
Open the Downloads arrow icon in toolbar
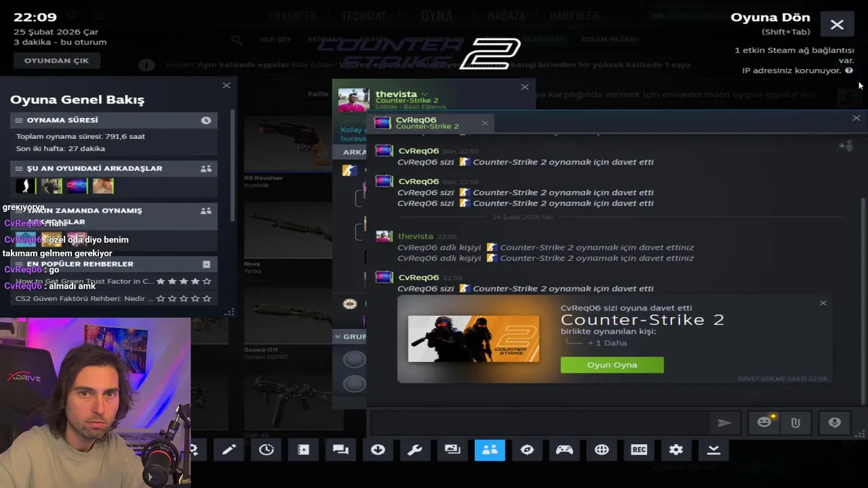pyautogui.click(x=378, y=450)
